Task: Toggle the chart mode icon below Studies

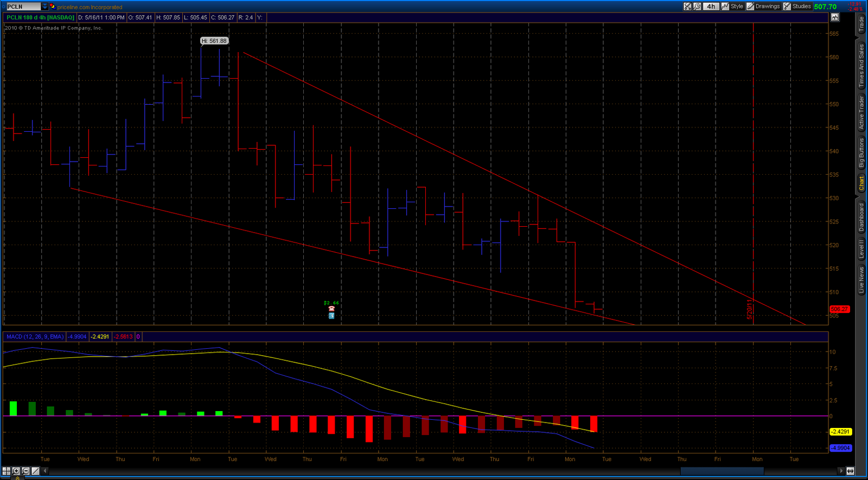Action: (834, 17)
